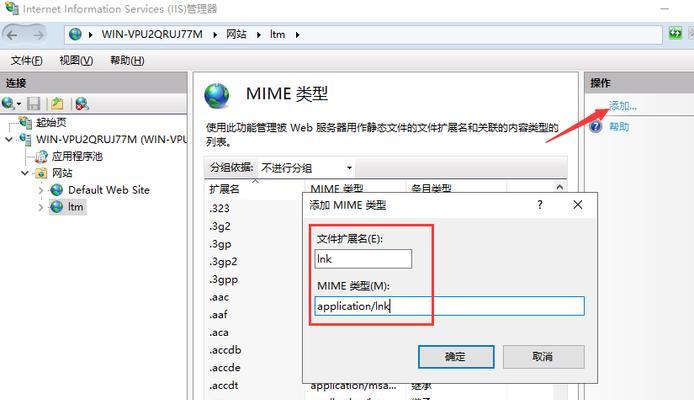Click the delete connection icon
This screenshot has height=400, width=694.
[x=82, y=104]
